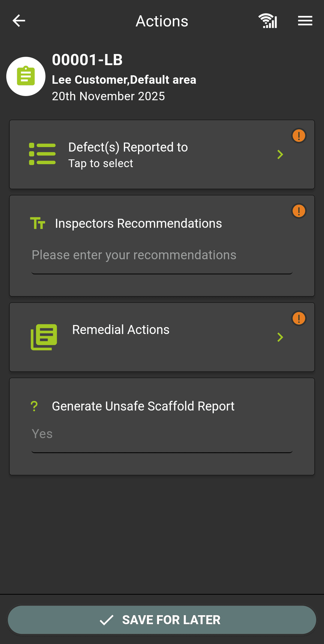324x644 pixels.
Task: Tap the back arrow icon
Action: pos(19,21)
